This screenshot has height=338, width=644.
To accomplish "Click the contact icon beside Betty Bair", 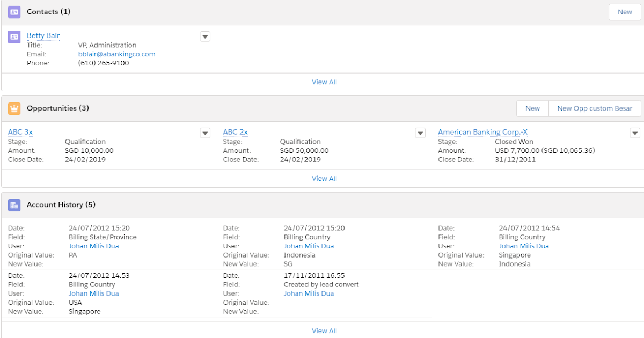I will coord(14,35).
